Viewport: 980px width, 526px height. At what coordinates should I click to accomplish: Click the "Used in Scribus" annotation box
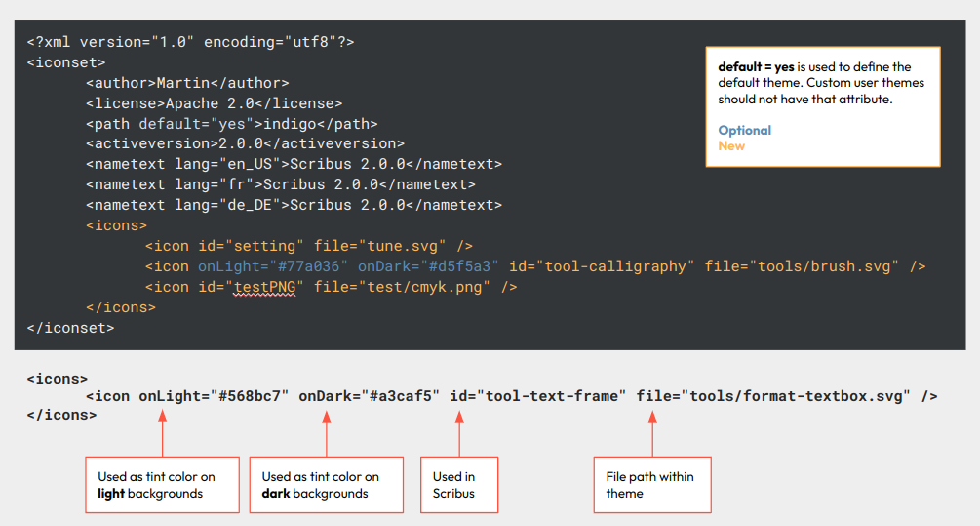coord(458,485)
